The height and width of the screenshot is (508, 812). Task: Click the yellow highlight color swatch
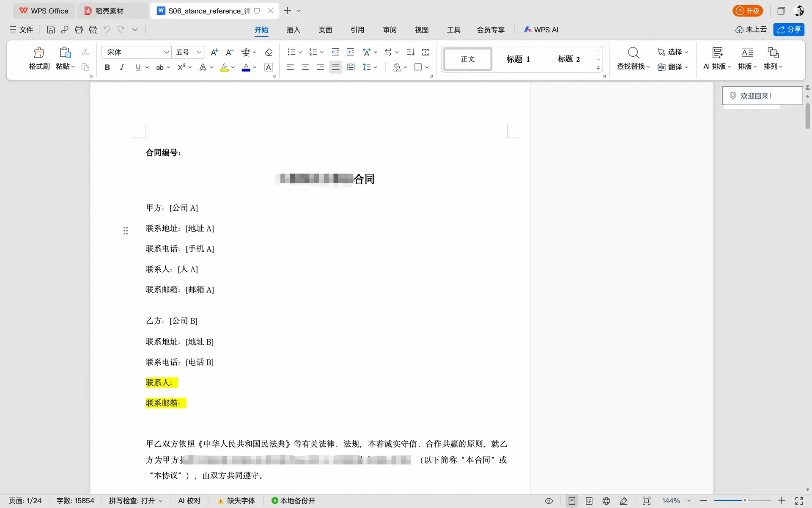pos(224,67)
